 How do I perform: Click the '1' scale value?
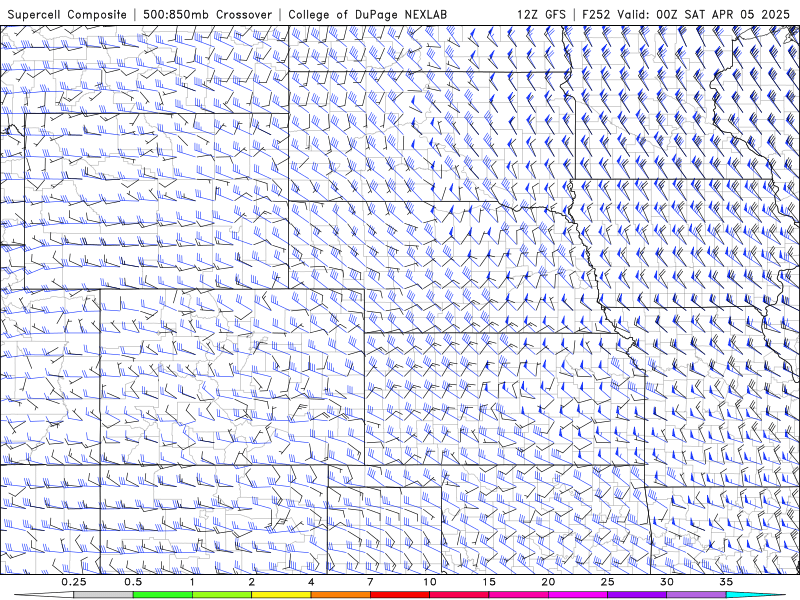tap(192, 582)
